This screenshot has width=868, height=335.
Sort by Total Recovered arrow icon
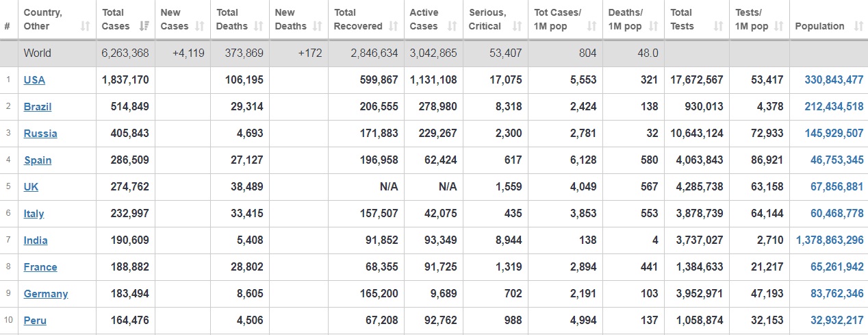[393, 26]
